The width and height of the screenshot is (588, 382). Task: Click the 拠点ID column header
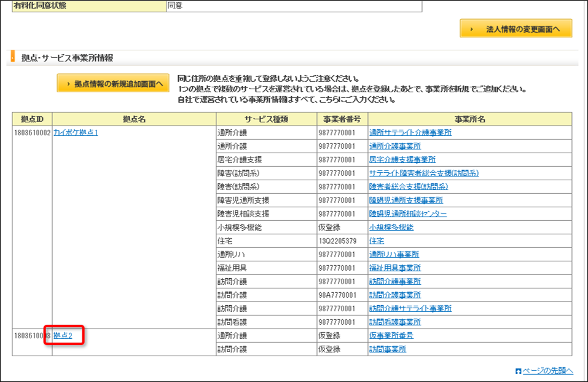pyautogui.click(x=32, y=119)
